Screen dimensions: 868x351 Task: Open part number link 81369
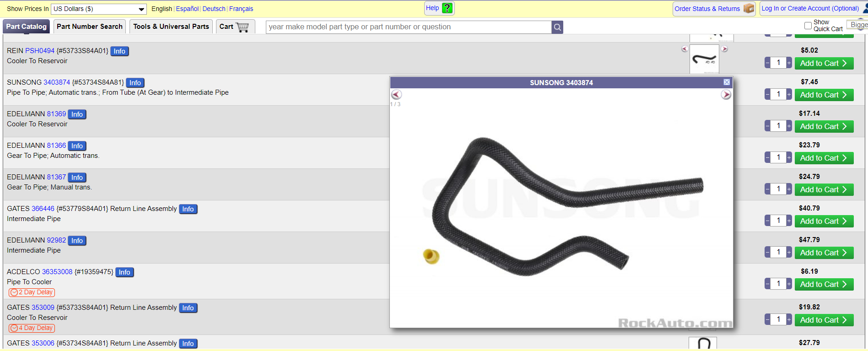[56, 114]
